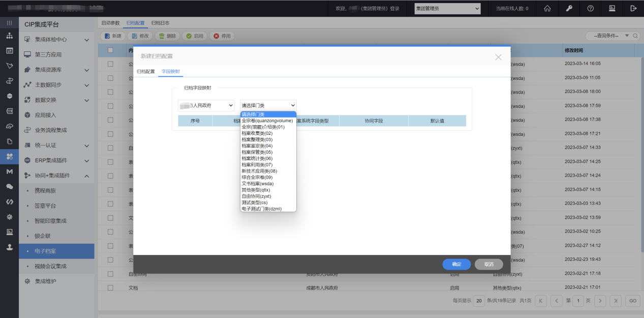Click the key icon in top bar
Image resolution: width=644 pixels, height=318 pixels.
(569, 8)
